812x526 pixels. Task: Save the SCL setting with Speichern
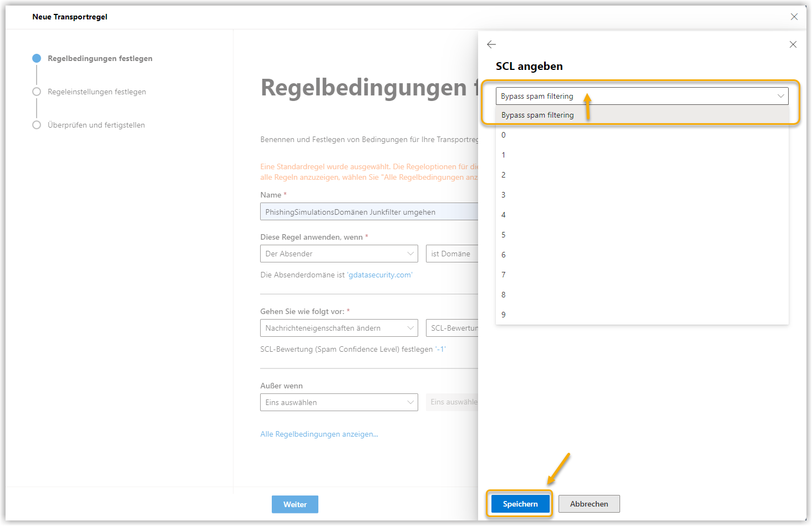click(520, 504)
